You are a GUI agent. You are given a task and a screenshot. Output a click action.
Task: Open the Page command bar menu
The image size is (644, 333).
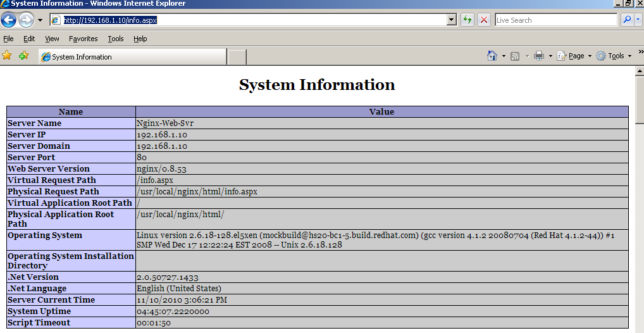pyautogui.click(x=574, y=56)
